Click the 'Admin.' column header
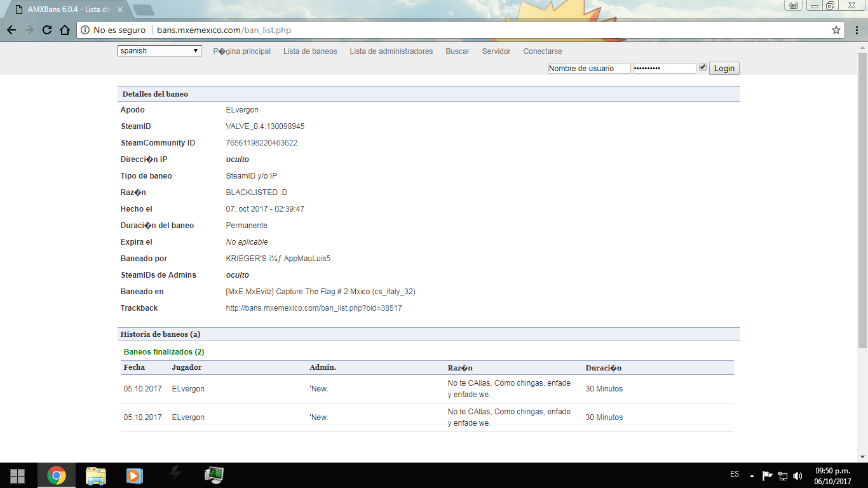 click(x=323, y=368)
